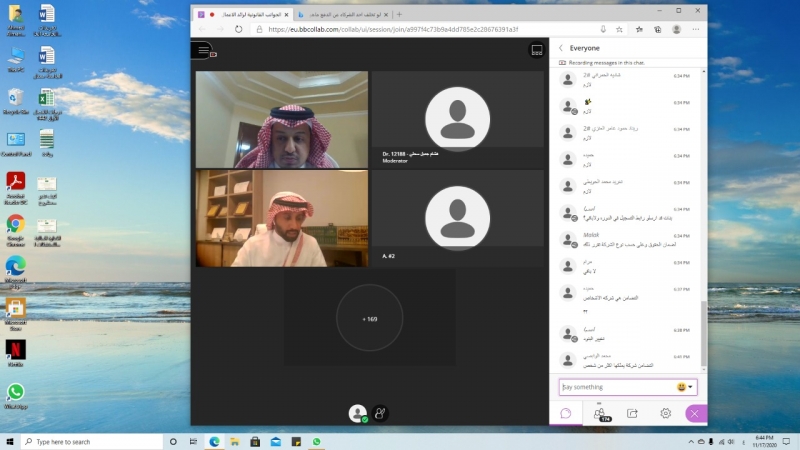800x450 pixels.
Task: Open My Settings gear panel
Action: pos(665,412)
